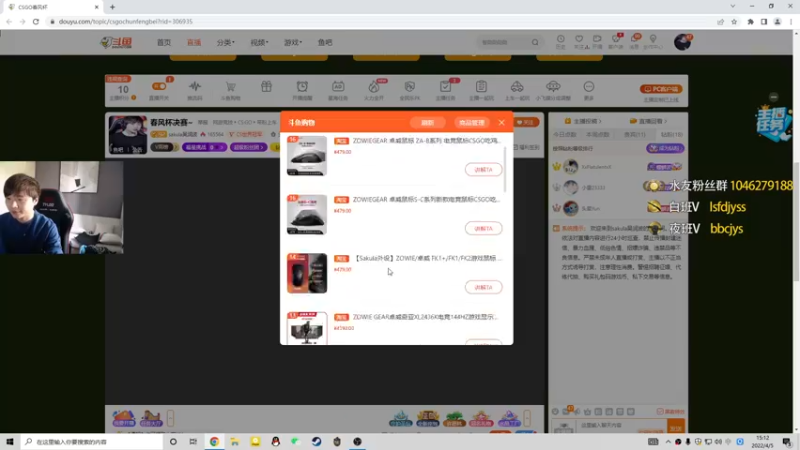Go to the 直播 live nav item

pyautogui.click(x=194, y=42)
